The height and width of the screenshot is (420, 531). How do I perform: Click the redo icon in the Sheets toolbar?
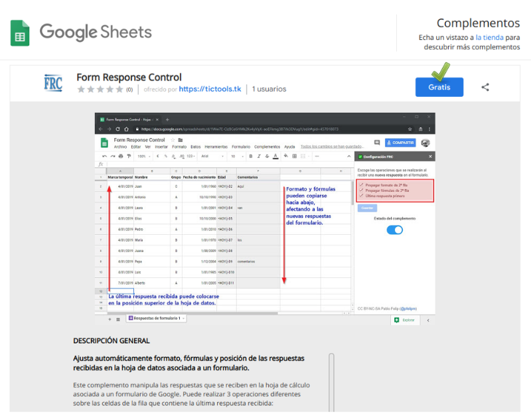point(112,157)
